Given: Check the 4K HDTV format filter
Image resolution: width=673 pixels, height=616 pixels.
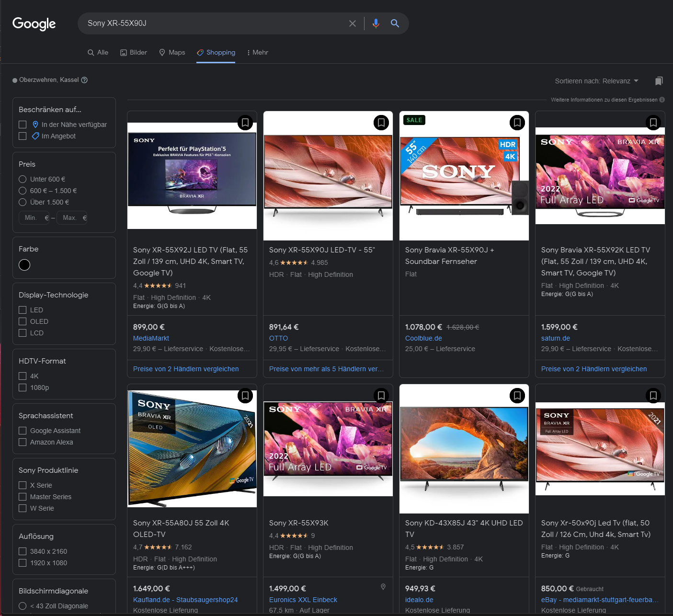Looking at the screenshot, I should coord(23,376).
